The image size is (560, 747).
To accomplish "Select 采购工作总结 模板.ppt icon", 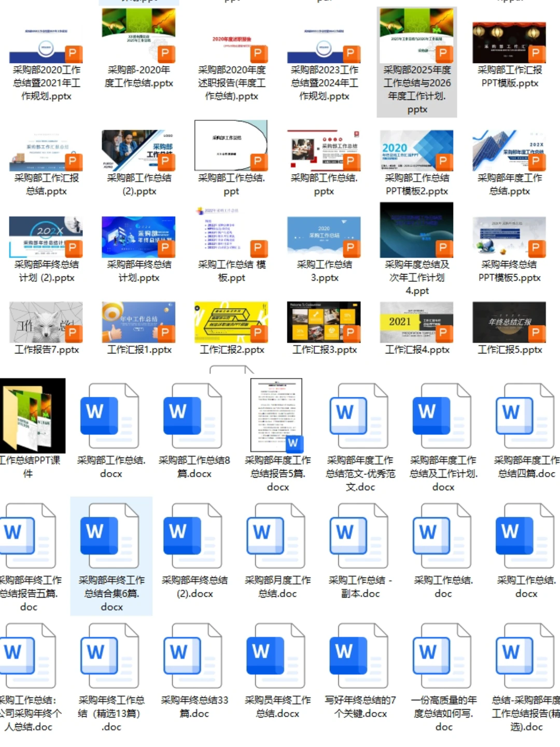I will pos(231,232).
